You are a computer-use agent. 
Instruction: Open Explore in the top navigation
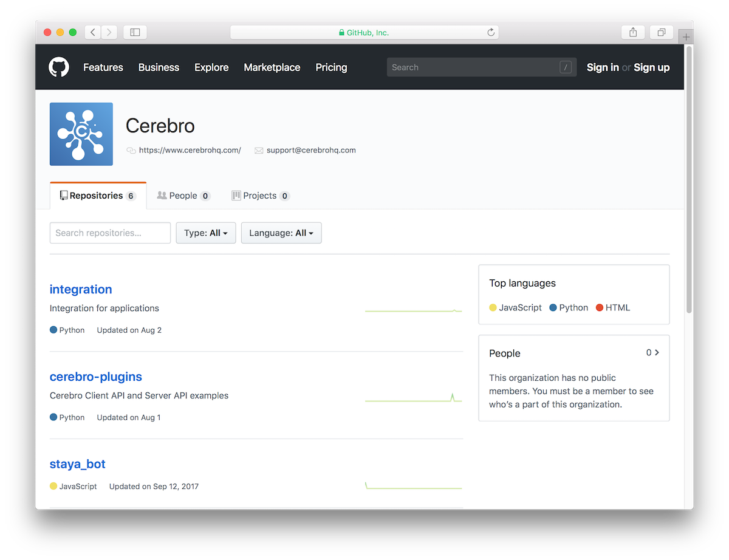click(x=211, y=67)
